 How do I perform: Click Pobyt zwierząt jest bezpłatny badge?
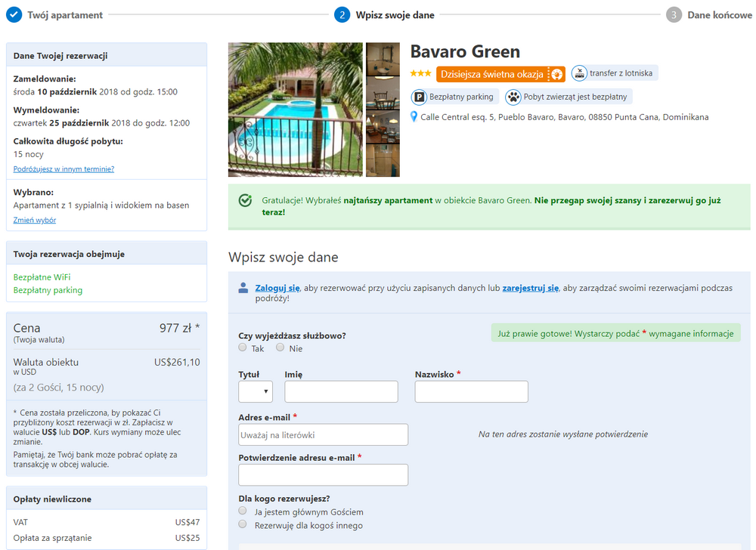point(569,97)
